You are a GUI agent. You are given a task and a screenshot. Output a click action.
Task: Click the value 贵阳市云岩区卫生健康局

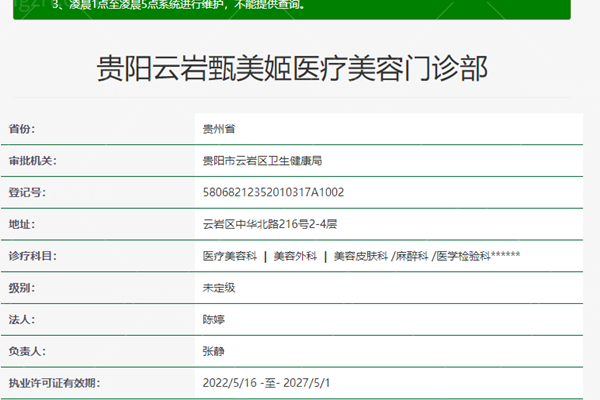(262, 161)
